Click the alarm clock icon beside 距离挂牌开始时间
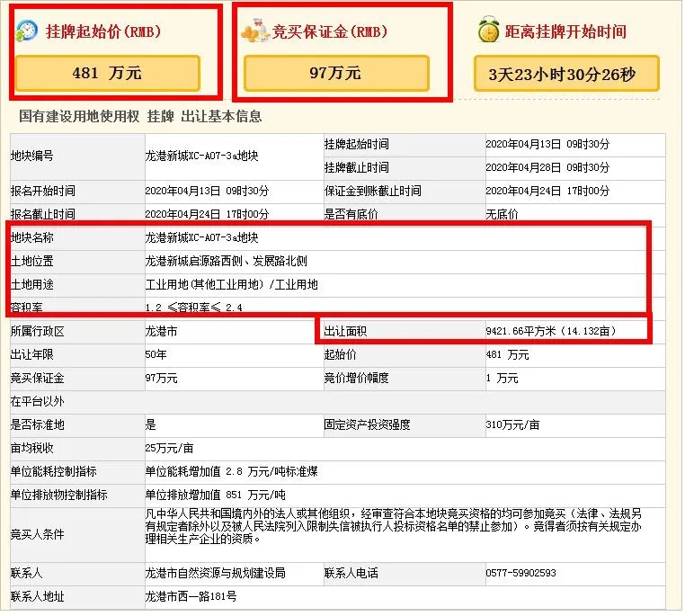 click(x=488, y=31)
